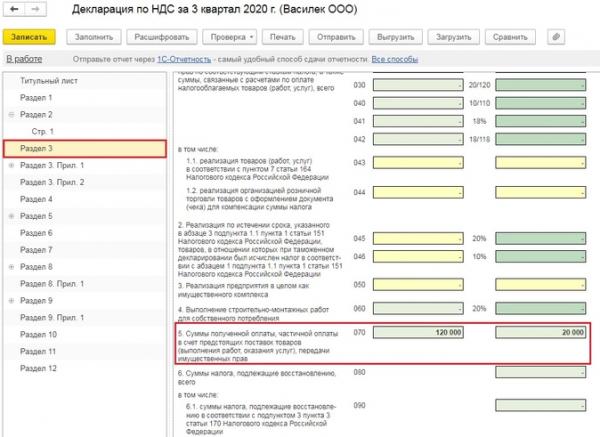Click line 050 yellow tax base field
The image size is (600, 437).
coord(418,284)
